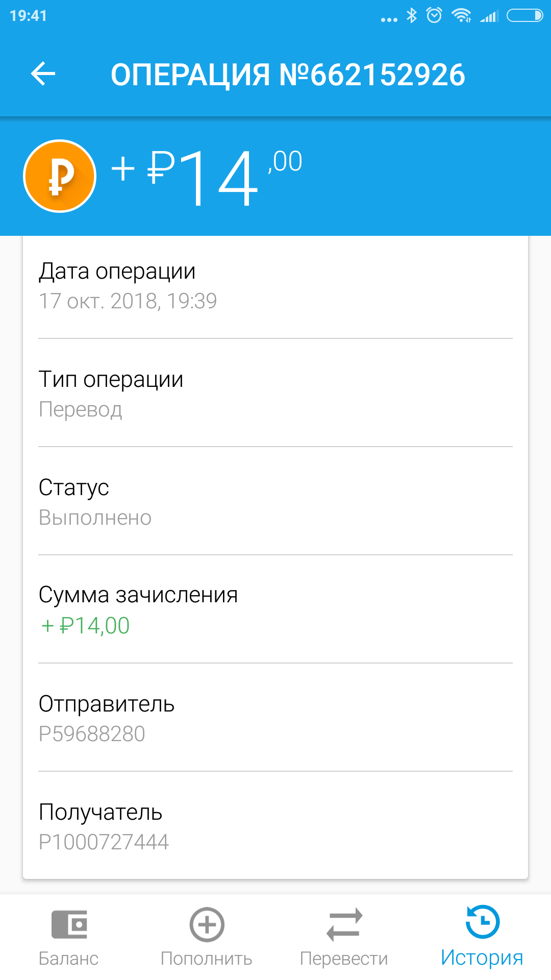This screenshot has height=980, width=551.
Task: Tap the Wi-Fi status icon
Action: coord(462,16)
